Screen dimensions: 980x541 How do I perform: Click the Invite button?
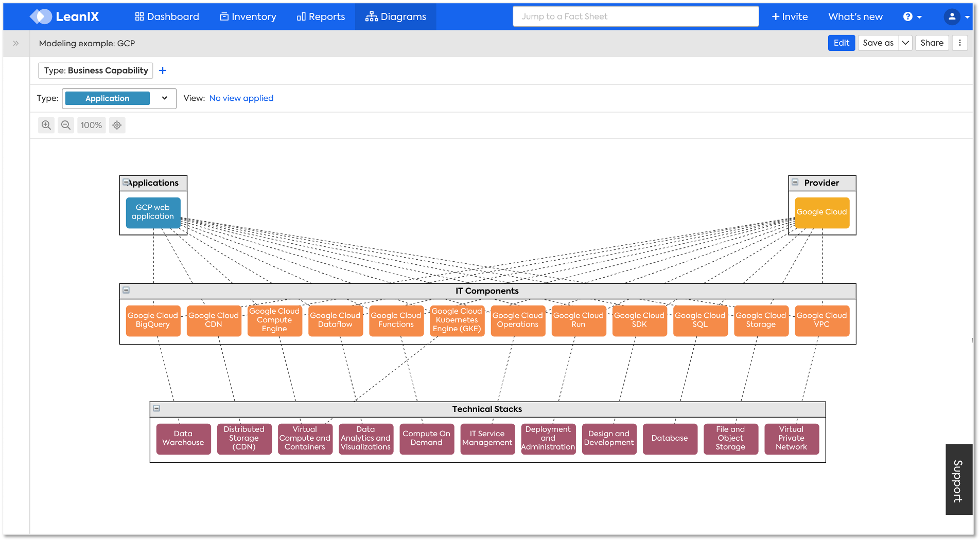[790, 16]
